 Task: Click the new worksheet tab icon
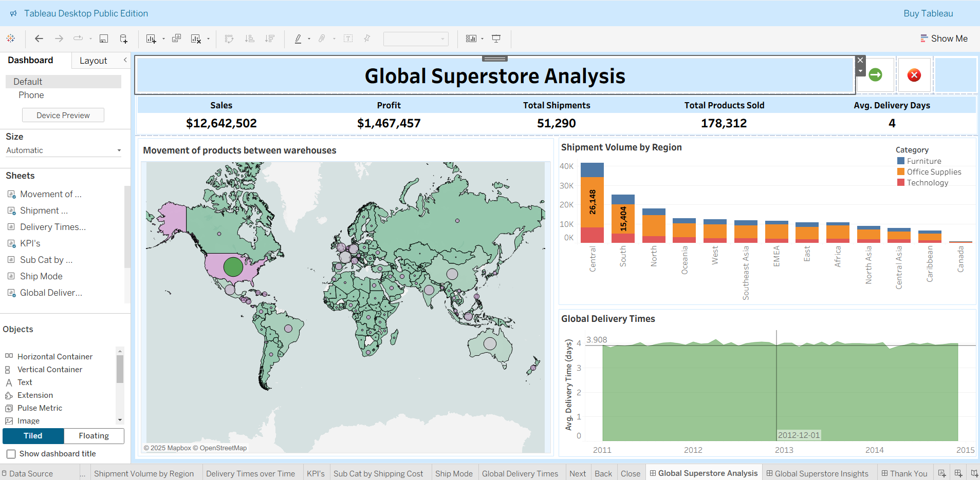[x=942, y=473]
